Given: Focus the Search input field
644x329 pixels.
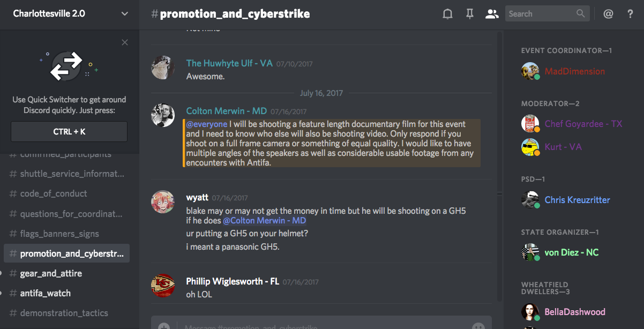Looking at the screenshot, I should coord(541,14).
